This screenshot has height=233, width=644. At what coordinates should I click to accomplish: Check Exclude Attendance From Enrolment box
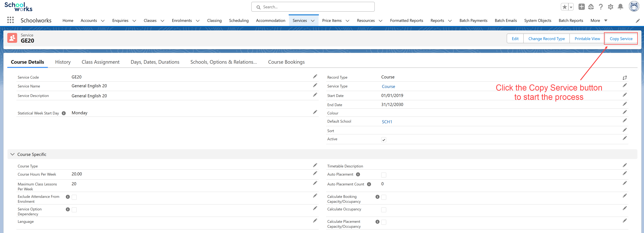pos(74,197)
